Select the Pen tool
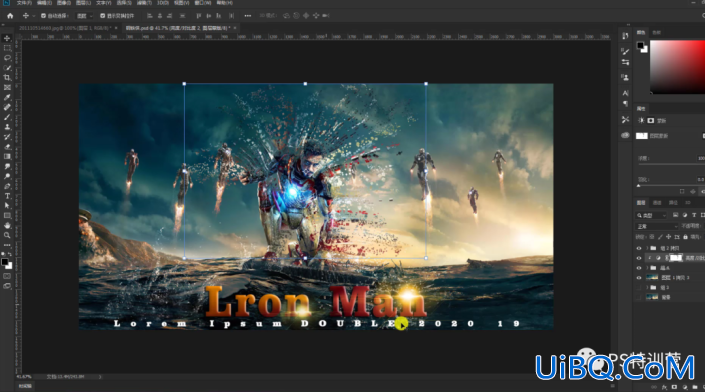Viewport: 705px width, 392px height. [7, 186]
